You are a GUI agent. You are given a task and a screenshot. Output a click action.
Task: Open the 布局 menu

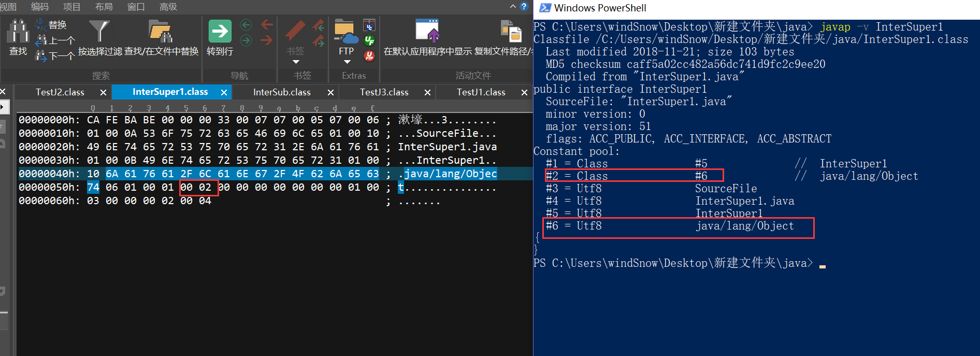(104, 7)
